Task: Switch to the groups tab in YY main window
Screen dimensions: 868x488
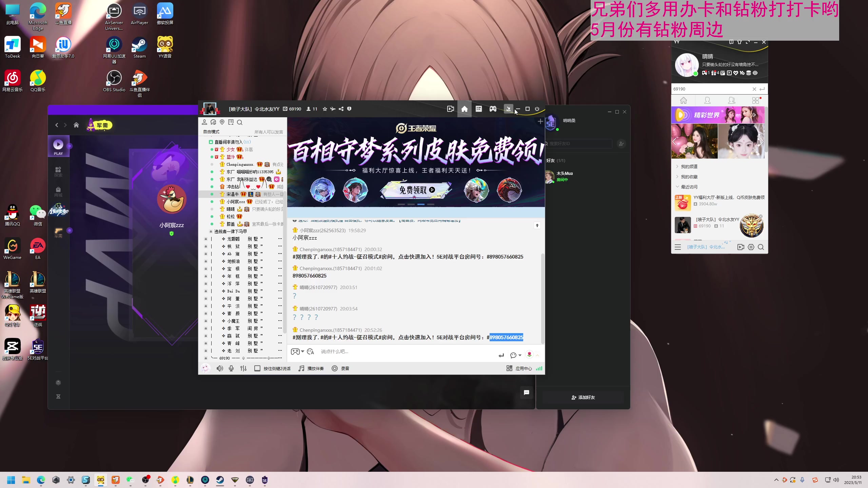Action: coord(732,100)
